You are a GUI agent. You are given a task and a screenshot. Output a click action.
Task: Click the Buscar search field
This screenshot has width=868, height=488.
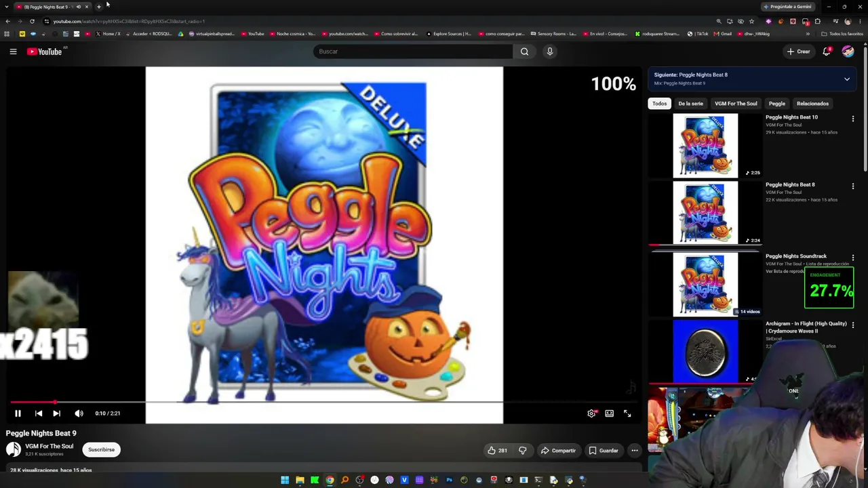click(413, 52)
